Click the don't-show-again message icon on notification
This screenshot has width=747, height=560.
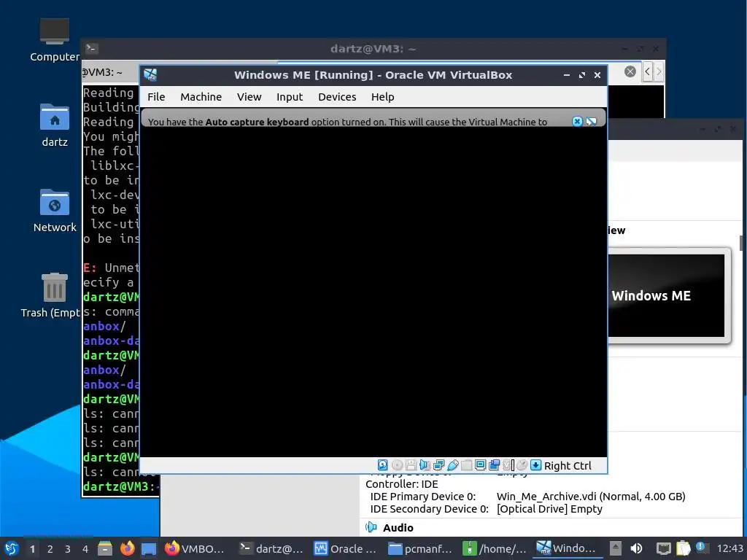tap(591, 122)
